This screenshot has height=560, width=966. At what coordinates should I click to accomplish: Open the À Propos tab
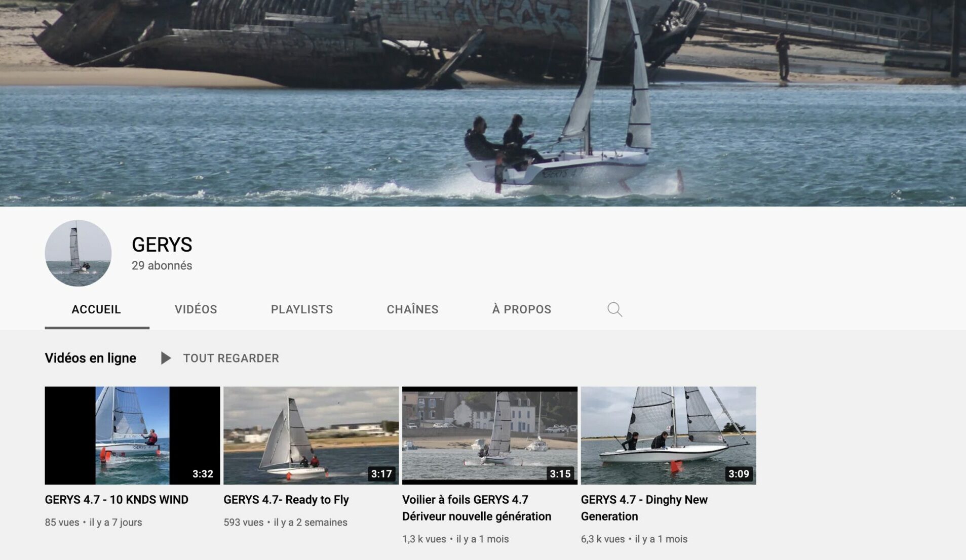(522, 309)
